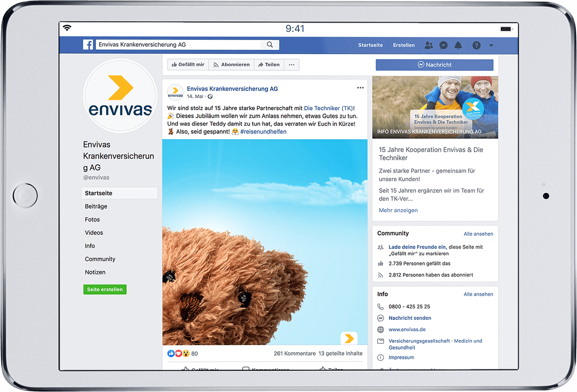Image resolution: width=577 pixels, height=392 pixels.
Task: Click the invite friends icon in Community
Action: click(380, 247)
